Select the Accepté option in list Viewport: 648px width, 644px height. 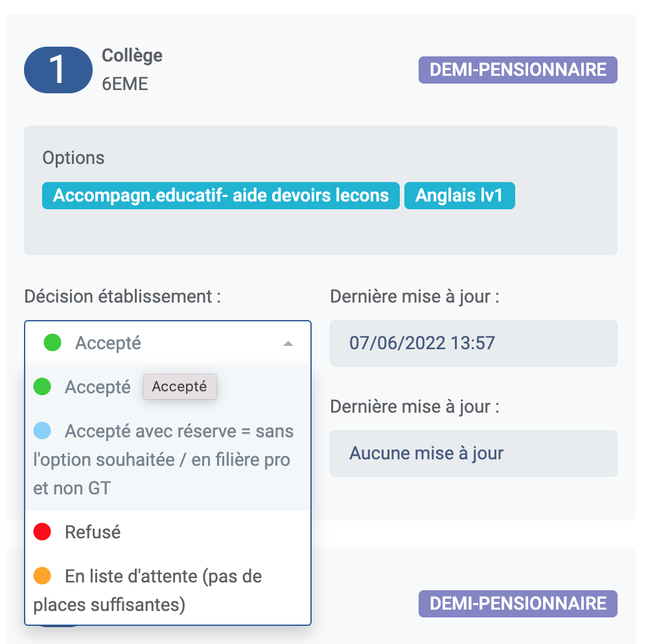tap(168, 387)
